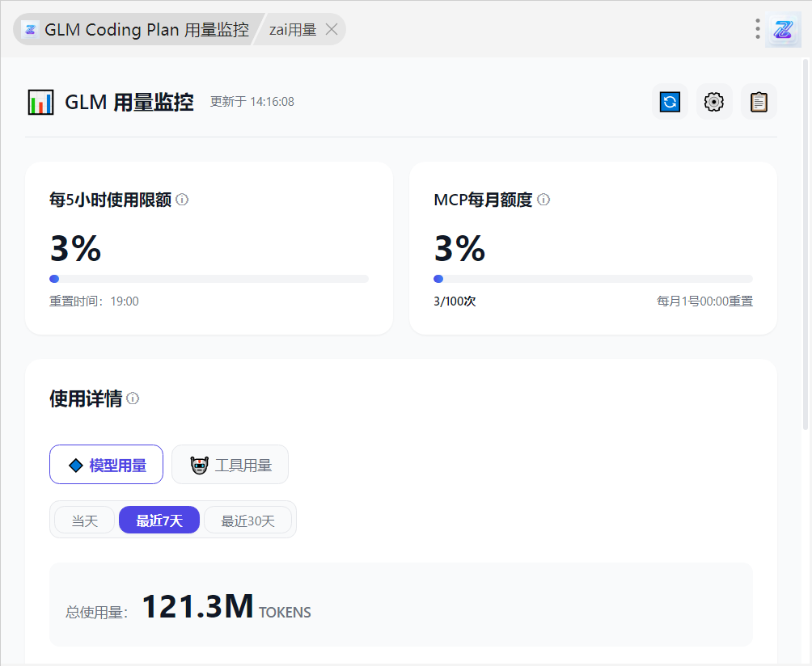
Task: Click info icon beside MCP每月额度
Action: [x=543, y=200]
